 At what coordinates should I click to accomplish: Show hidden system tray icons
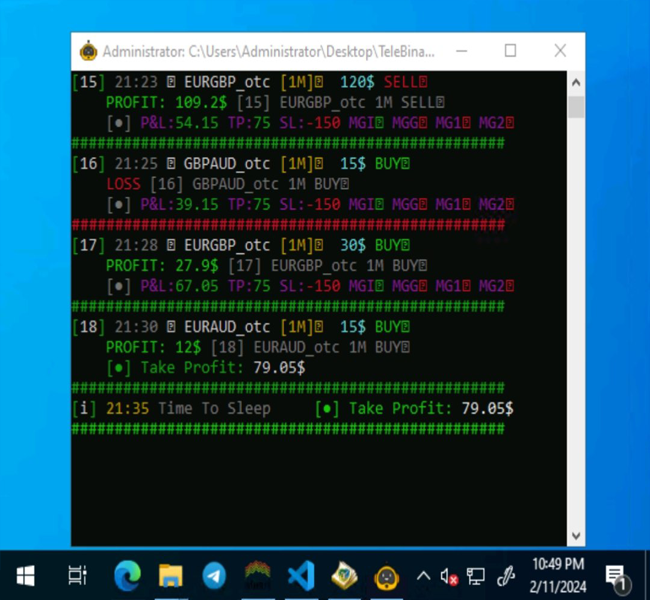pyautogui.click(x=423, y=575)
